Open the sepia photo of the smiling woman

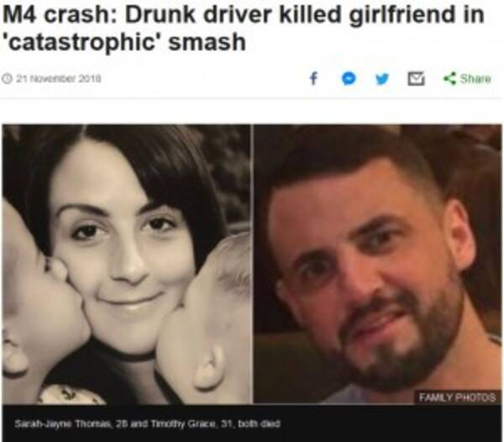click(127, 264)
